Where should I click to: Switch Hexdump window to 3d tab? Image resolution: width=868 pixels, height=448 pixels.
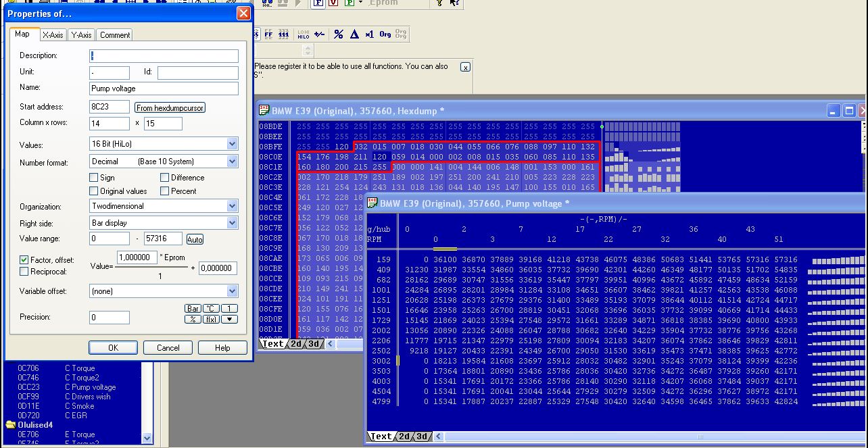314,344
